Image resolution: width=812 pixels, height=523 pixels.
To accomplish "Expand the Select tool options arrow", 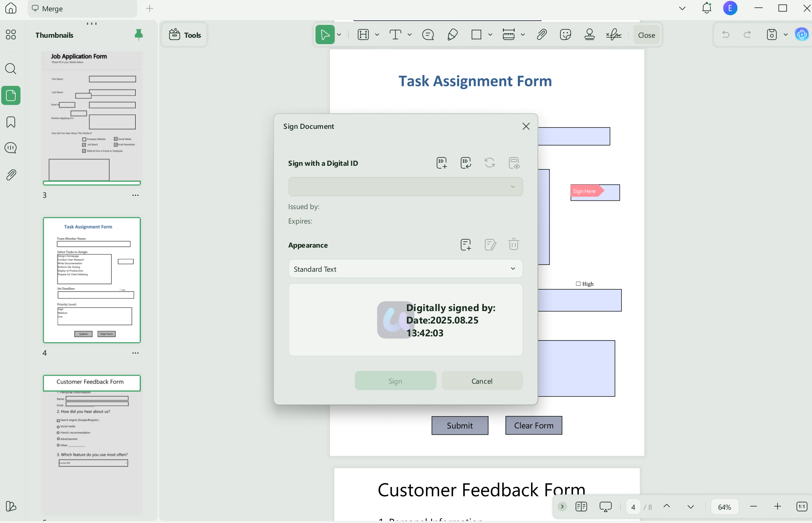I will click(x=339, y=35).
